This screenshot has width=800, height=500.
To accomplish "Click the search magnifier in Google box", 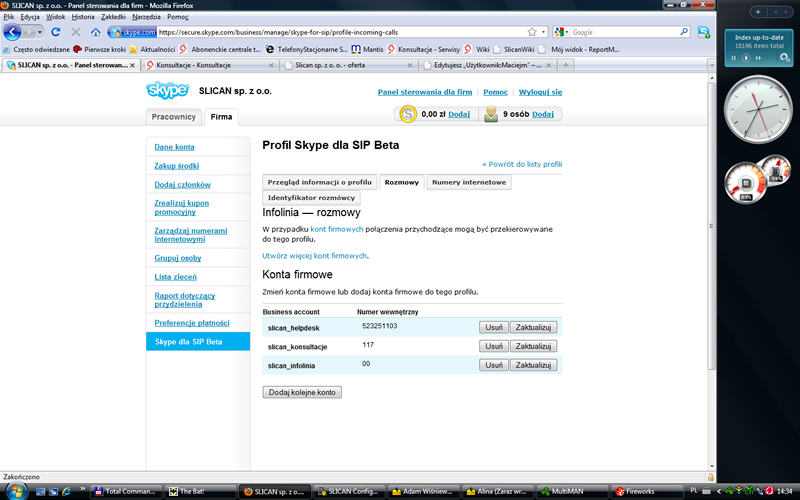I will (x=683, y=32).
